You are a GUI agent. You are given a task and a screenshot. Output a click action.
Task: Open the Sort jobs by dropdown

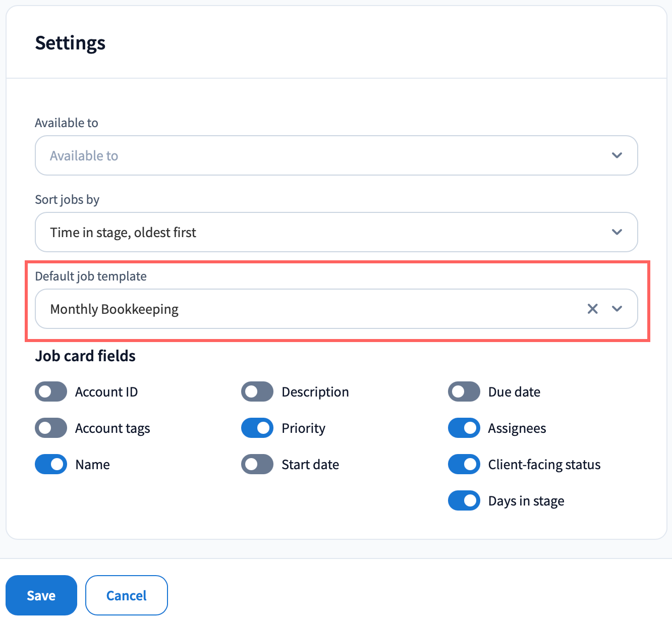[x=617, y=232]
